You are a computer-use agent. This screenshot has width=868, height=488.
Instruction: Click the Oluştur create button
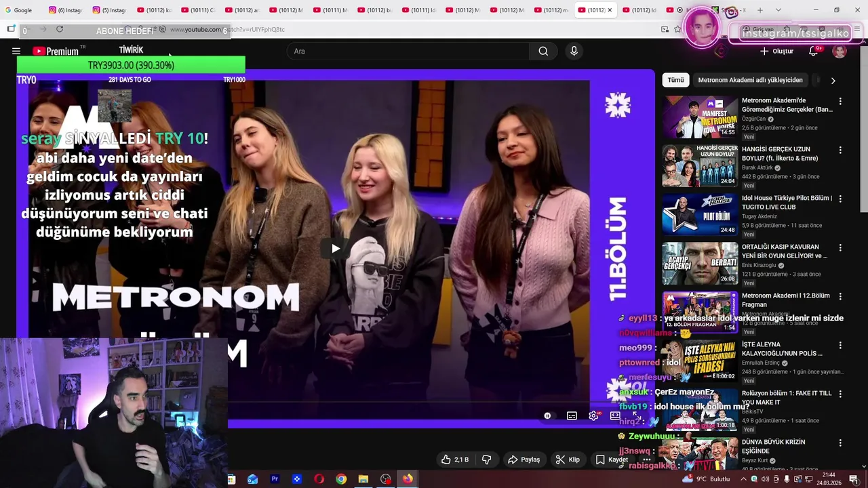[x=776, y=51]
